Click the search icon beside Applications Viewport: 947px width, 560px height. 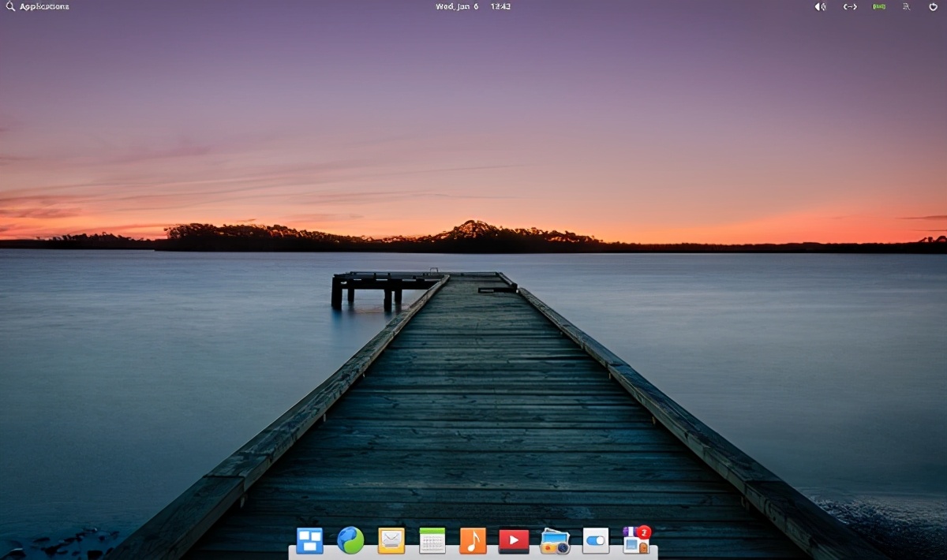tap(10, 6)
